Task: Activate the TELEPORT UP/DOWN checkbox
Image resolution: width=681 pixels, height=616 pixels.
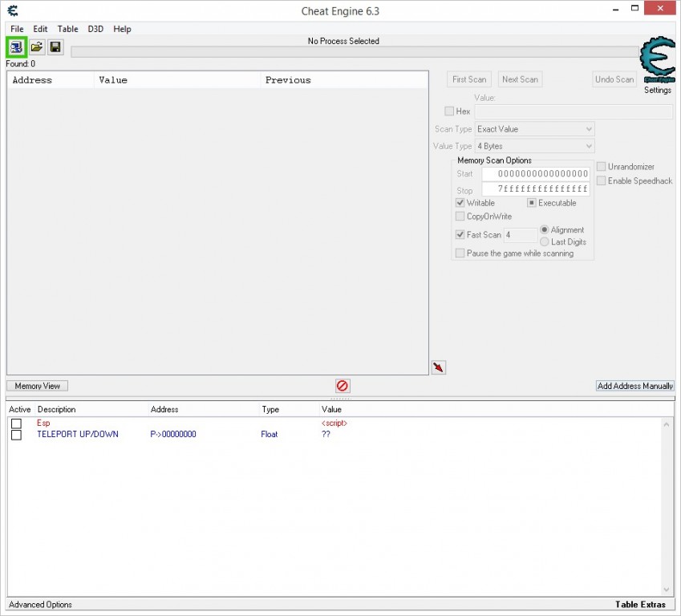Action: coord(17,435)
